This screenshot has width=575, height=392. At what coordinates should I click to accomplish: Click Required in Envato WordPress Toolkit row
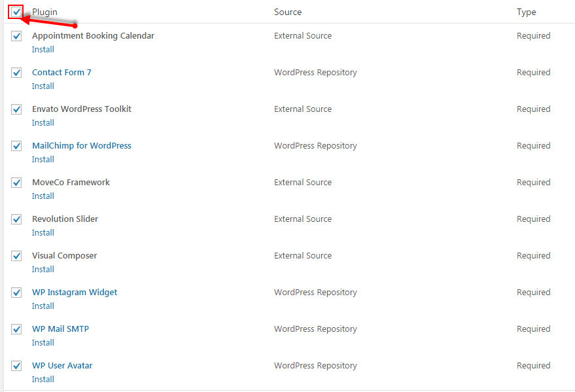(534, 109)
